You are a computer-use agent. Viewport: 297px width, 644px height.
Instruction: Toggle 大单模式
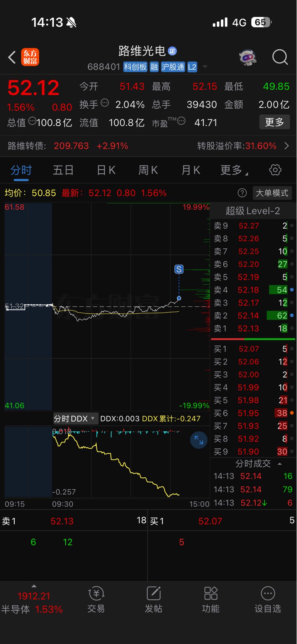pyautogui.click(x=272, y=193)
